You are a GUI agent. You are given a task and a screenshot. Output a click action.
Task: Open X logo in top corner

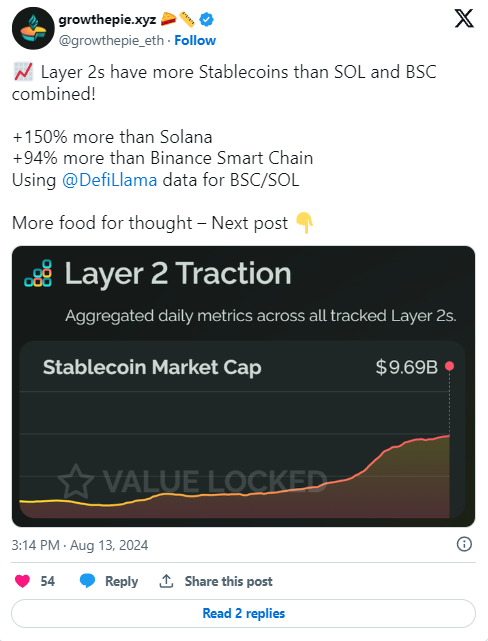tap(464, 19)
